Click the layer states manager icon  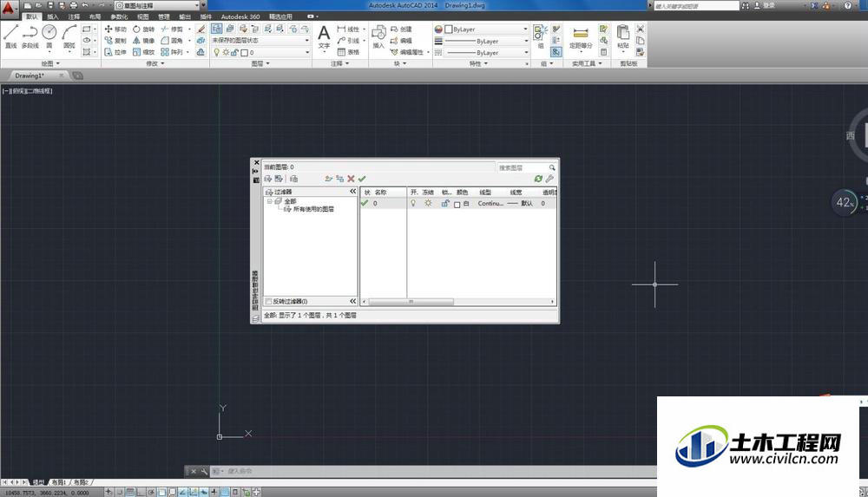(294, 179)
